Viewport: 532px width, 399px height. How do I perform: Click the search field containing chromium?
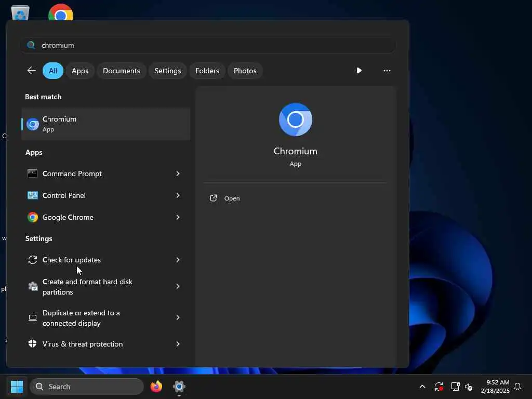(208, 45)
